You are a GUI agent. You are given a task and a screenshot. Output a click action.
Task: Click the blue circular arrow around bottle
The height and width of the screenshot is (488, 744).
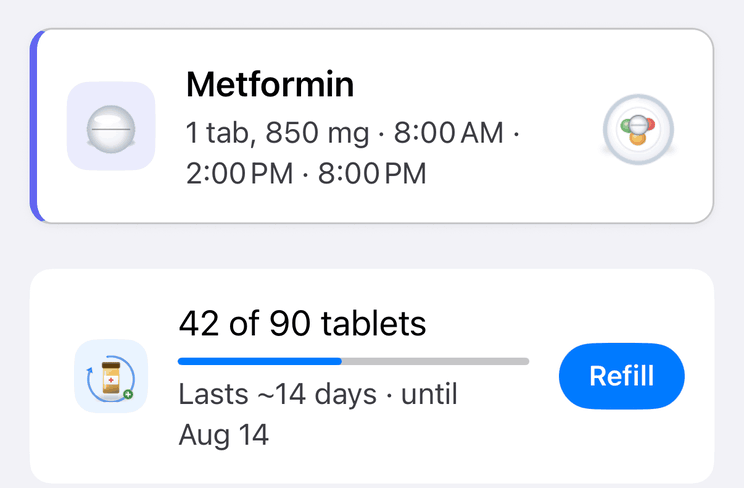pyautogui.click(x=111, y=378)
